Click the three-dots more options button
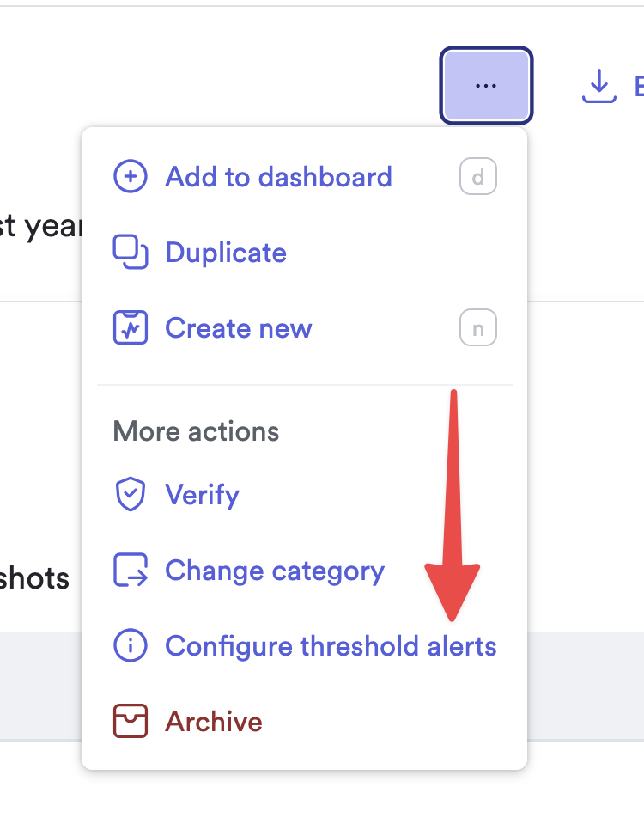 (486, 85)
